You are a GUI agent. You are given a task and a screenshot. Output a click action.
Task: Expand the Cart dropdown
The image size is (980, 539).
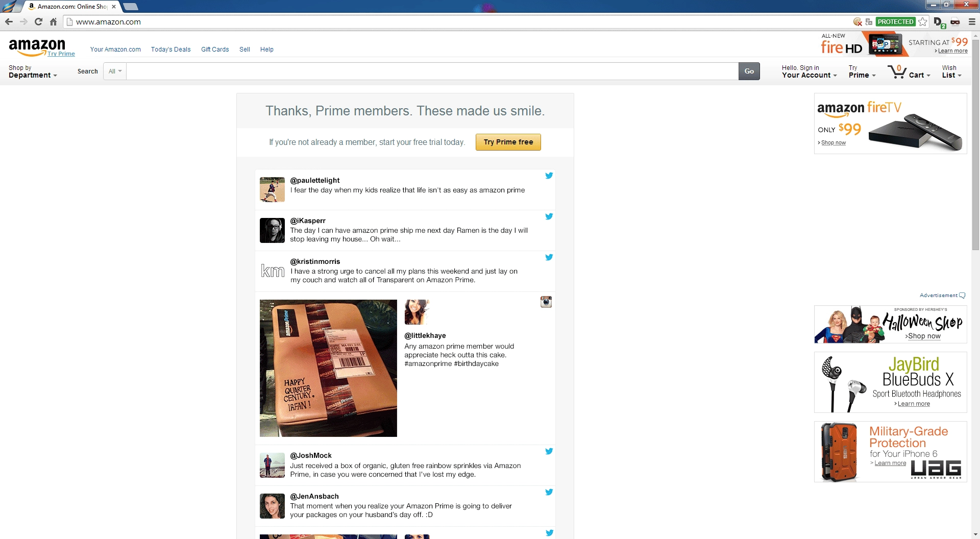click(x=919, y=75)
